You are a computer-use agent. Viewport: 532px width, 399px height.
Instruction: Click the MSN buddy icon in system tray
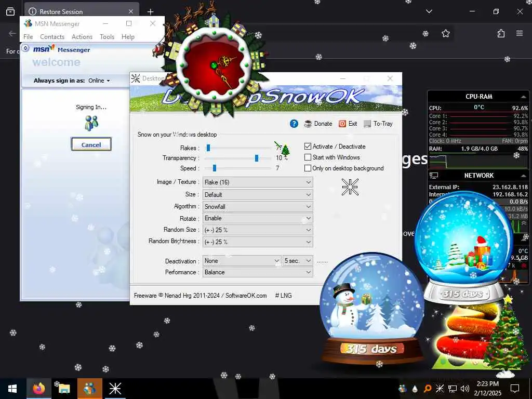point(403,389)
